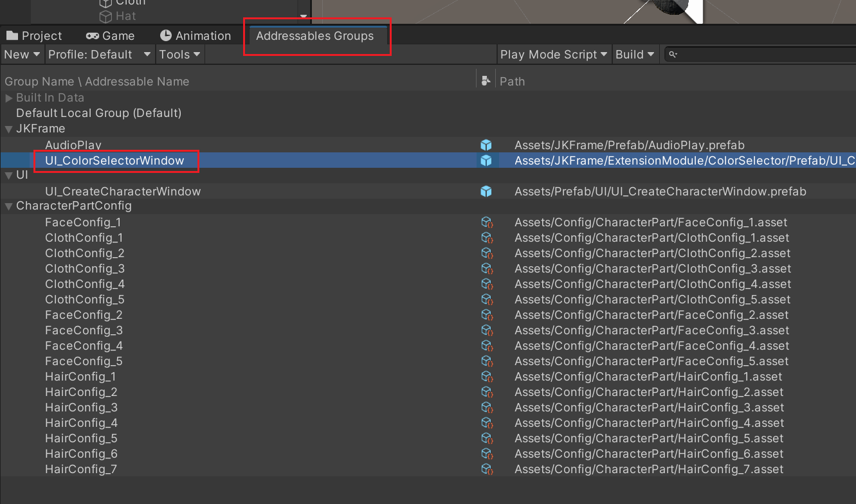Select HairConfig_1 entry
Viewport: 856px width, 504px height.
tap(80, 377)
